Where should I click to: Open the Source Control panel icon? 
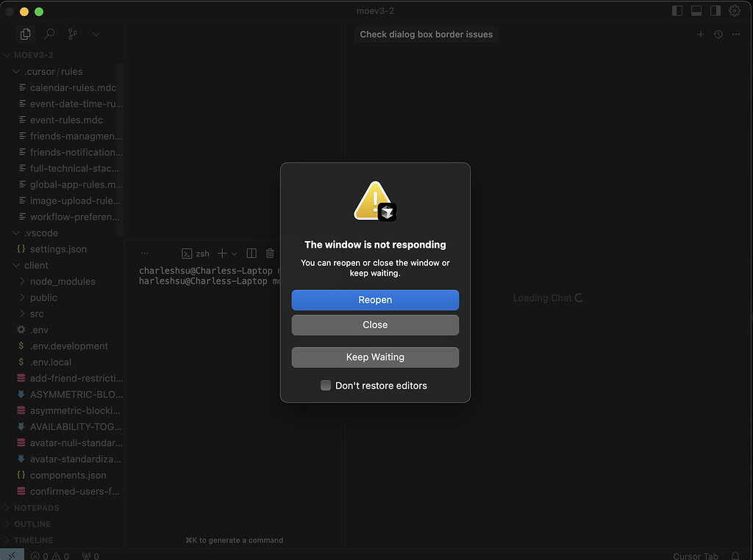click(x=72, y=34)
